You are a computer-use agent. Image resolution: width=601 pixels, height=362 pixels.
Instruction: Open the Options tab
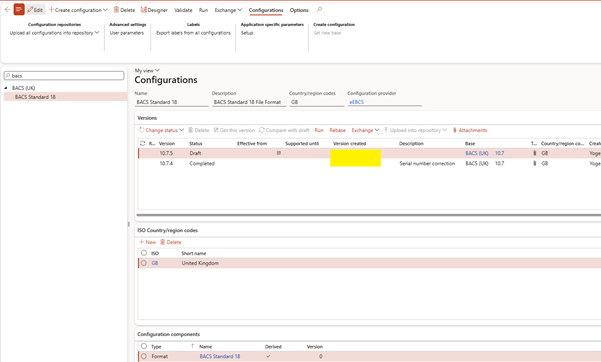pyautogui.click(x=299, y=10)
